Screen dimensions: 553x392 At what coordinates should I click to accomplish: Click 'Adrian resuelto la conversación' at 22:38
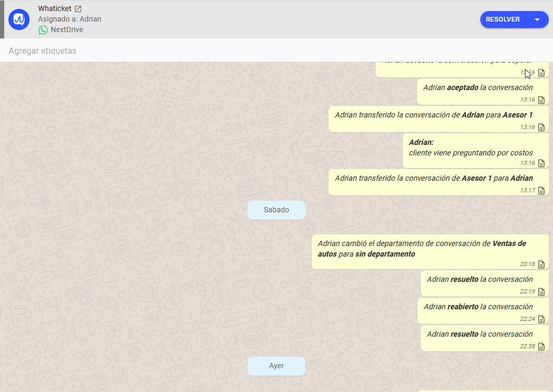click(485, 338)
